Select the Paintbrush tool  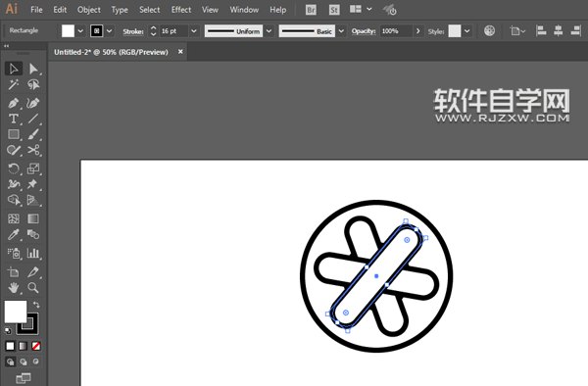33,134
